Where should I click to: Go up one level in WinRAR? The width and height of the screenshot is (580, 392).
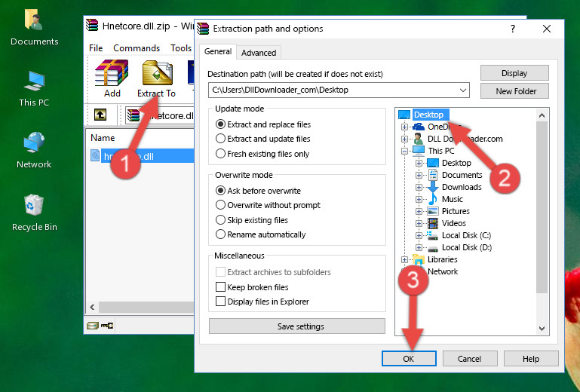(100, 115)
